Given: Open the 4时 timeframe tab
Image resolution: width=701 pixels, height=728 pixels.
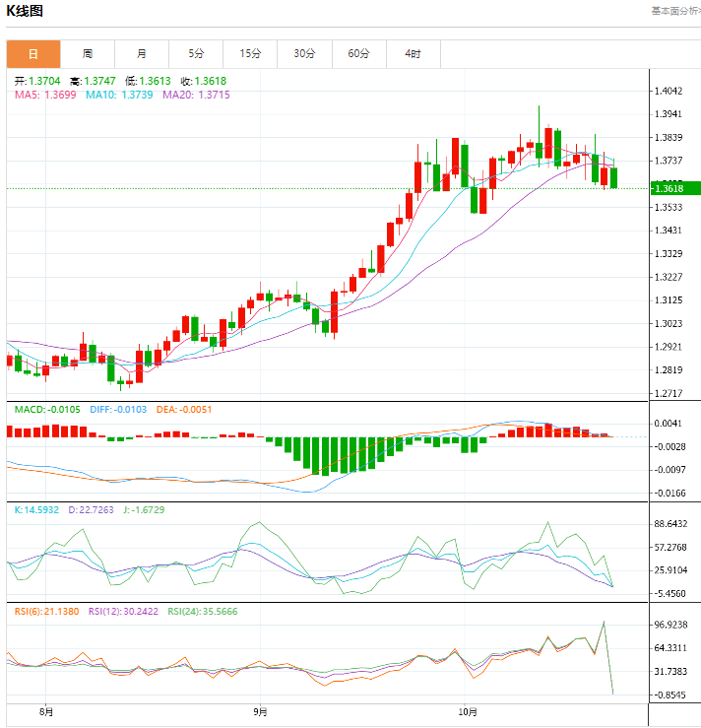Looking at the screenshot, I should (x=413, y=54).
